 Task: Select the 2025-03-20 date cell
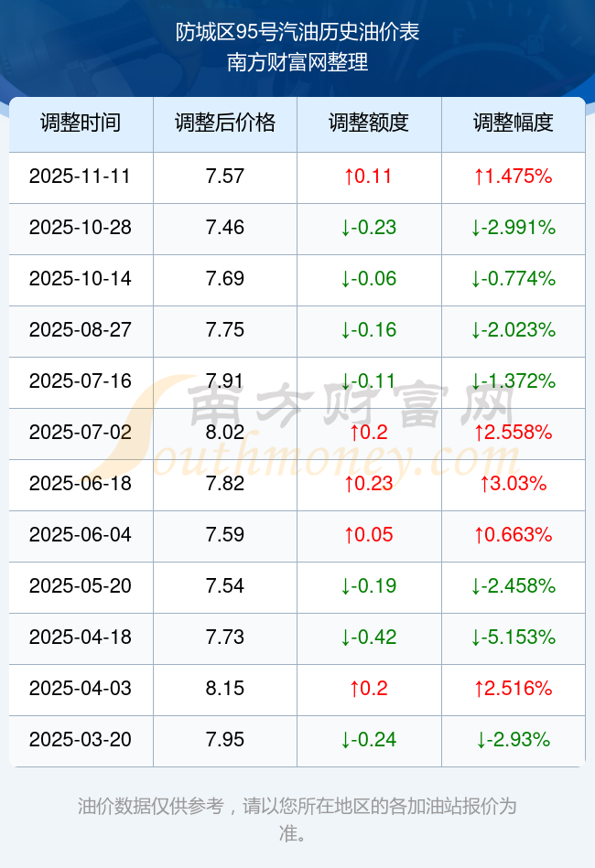coord(81,740)
